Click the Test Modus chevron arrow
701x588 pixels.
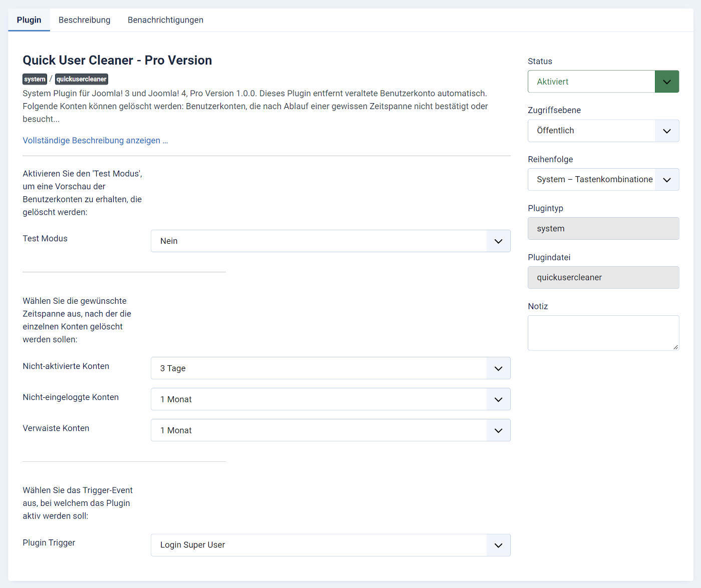click(498, 241)
